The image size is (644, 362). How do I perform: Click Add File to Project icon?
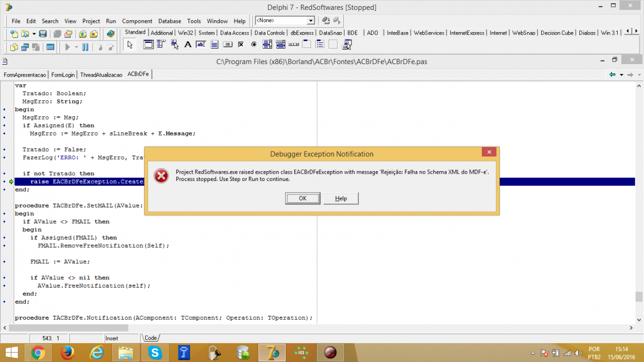pyautogui.click(x=83, y=34)
